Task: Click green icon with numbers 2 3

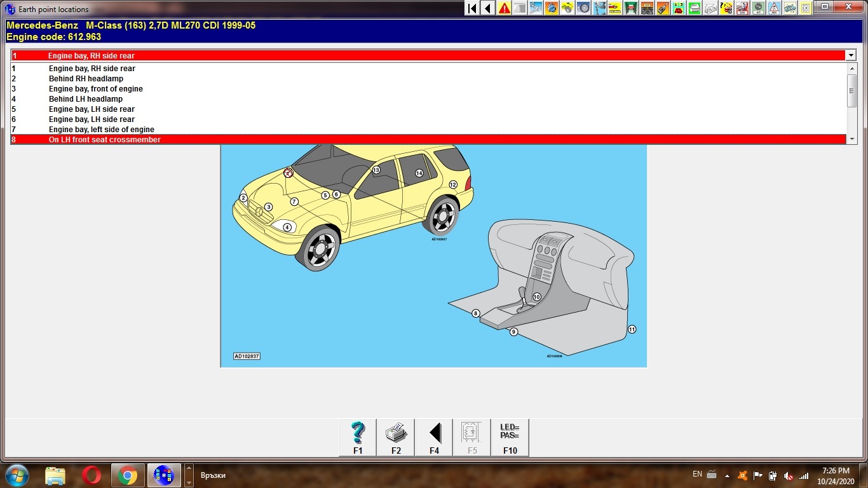Action: [x=679, y=8]
